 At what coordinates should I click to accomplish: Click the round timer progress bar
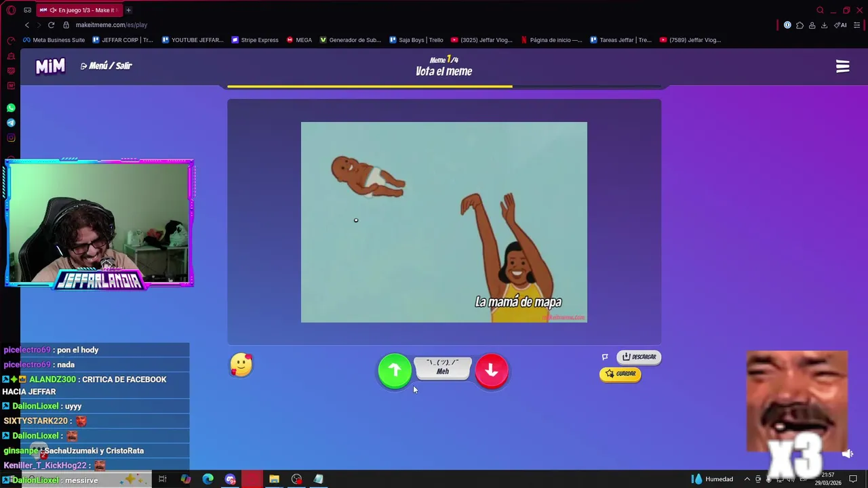coord(444,86)
